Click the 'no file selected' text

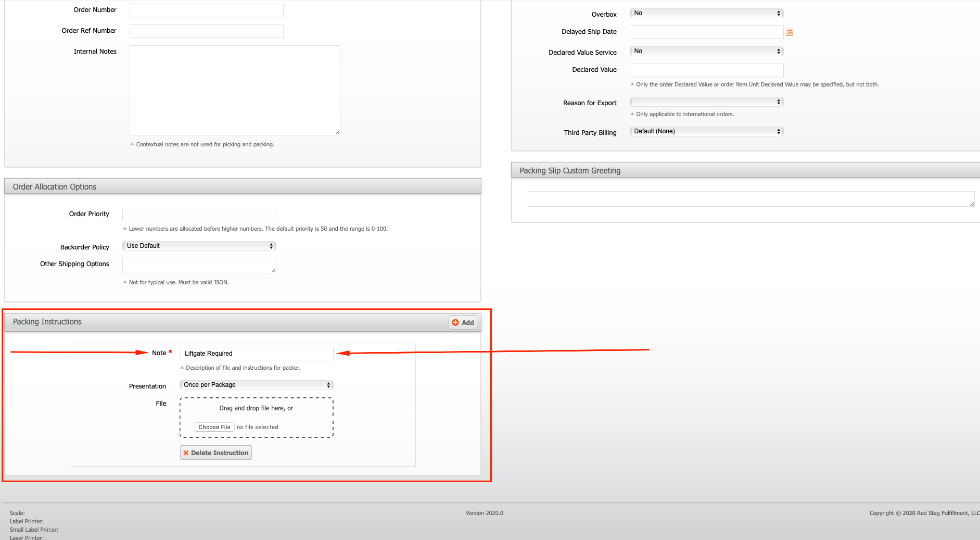tap(258, 427)
